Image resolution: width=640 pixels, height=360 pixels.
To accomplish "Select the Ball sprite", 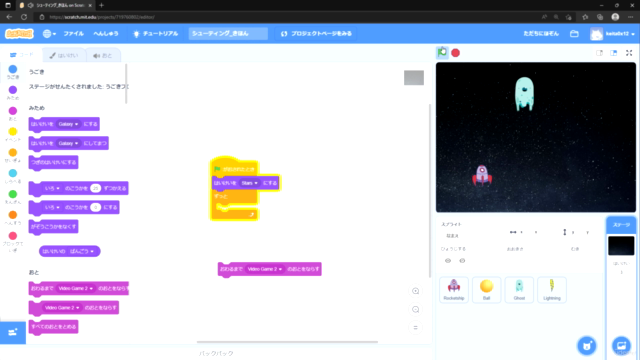I will pyautogui.click(x=487, y=289).
